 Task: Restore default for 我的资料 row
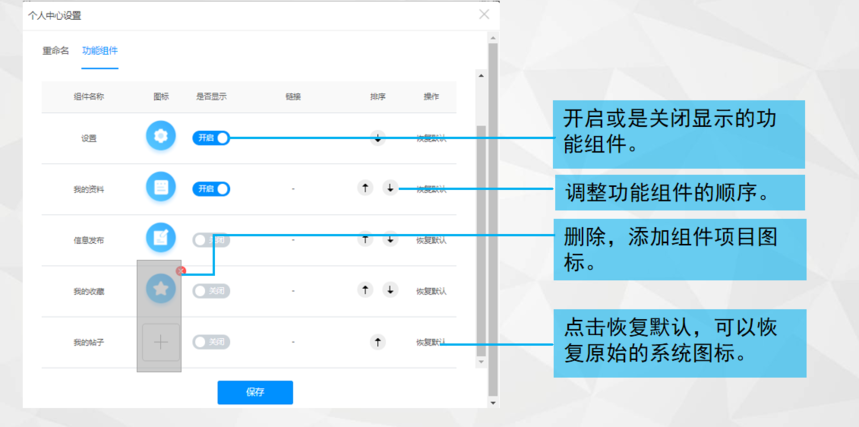click(x=431, y=190)
